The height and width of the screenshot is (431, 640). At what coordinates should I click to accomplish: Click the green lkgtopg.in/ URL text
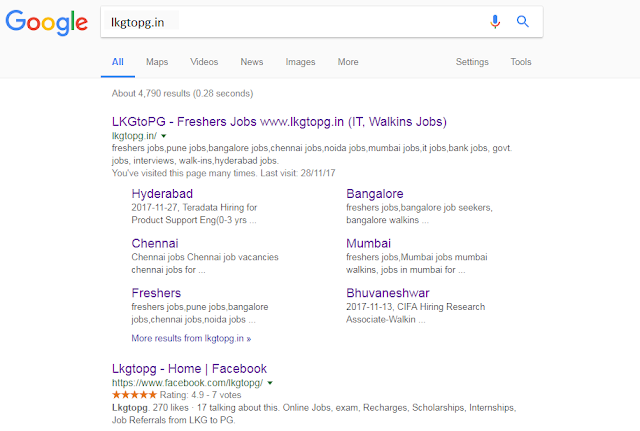click(134, 136)
